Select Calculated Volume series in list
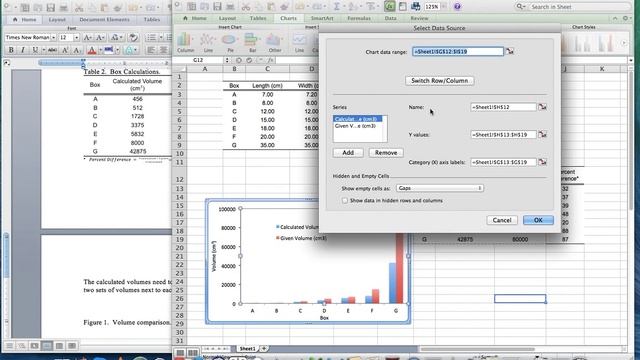 358,119
